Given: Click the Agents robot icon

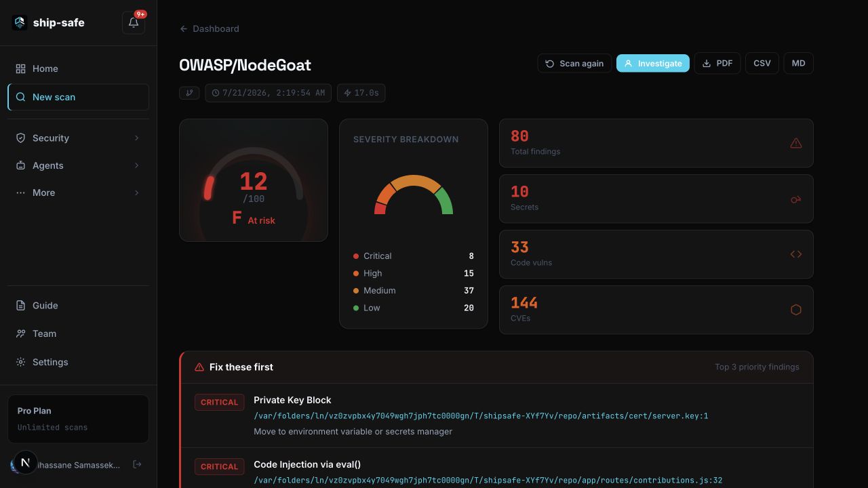Looking at the screenshot, I should click(x=20, y=165).
